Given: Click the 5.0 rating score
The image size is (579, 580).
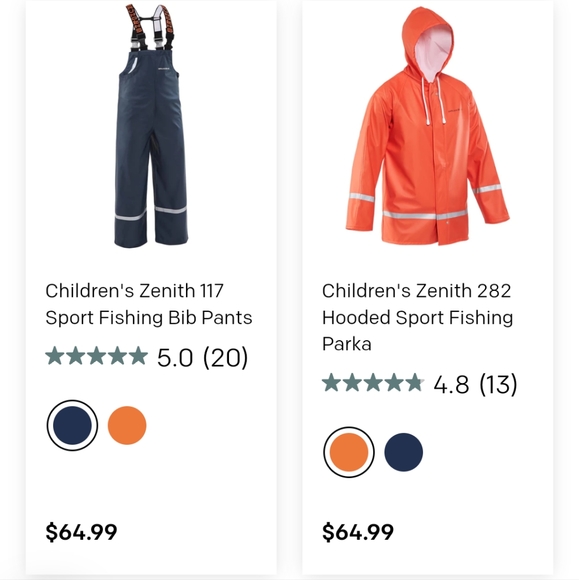Looking at the screenshot, I should 175,358.
